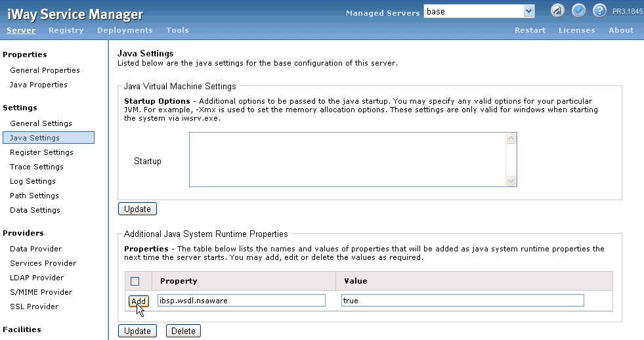The image size is (644, 340).
Task: Click Update under the runtime properties table
Action: (x=137, y=331)
